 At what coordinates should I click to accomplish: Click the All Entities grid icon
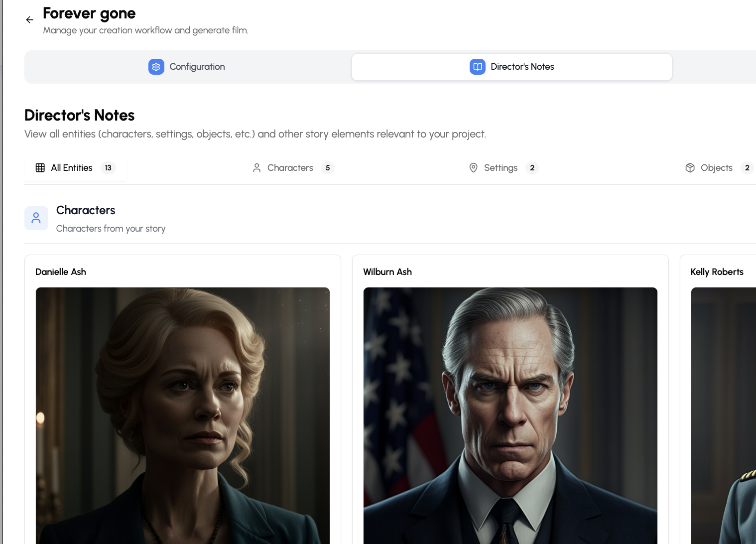pyautogui.click(x=40, y=168)
